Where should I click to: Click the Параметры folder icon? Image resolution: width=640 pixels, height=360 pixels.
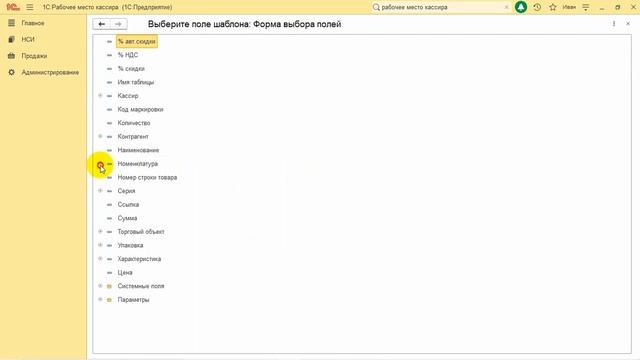pos(109,300)
